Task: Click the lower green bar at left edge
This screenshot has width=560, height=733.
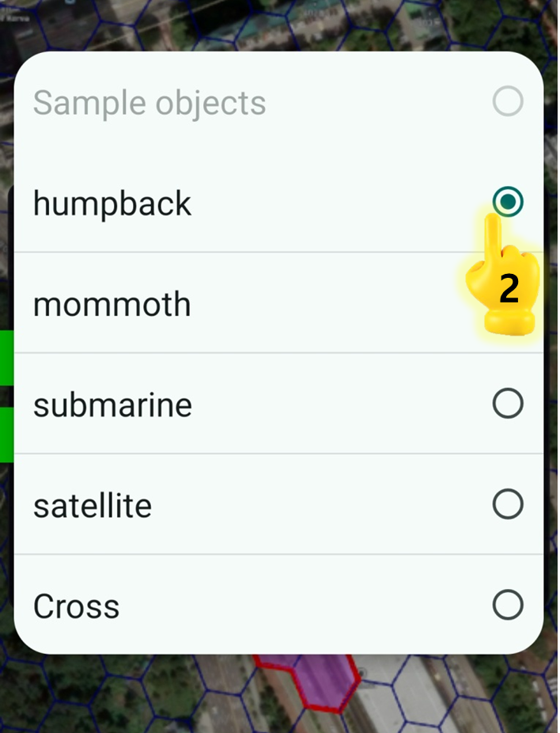Action: pyautogui.click(x=6, y=433)
